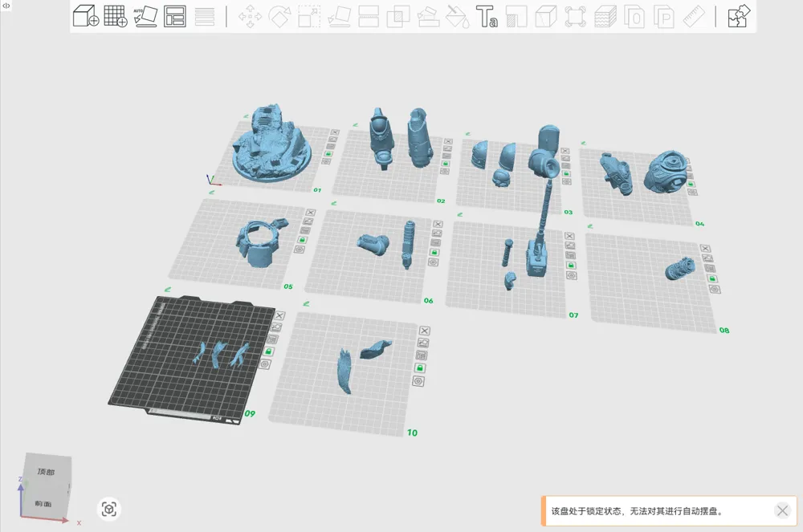Open the Text shape tool labeled Ta

pos(487,16)
